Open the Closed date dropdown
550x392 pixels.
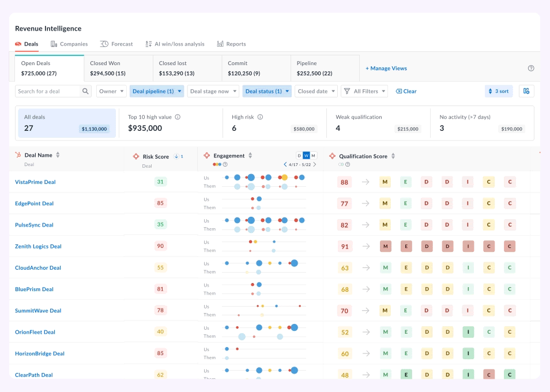(316, 91)
